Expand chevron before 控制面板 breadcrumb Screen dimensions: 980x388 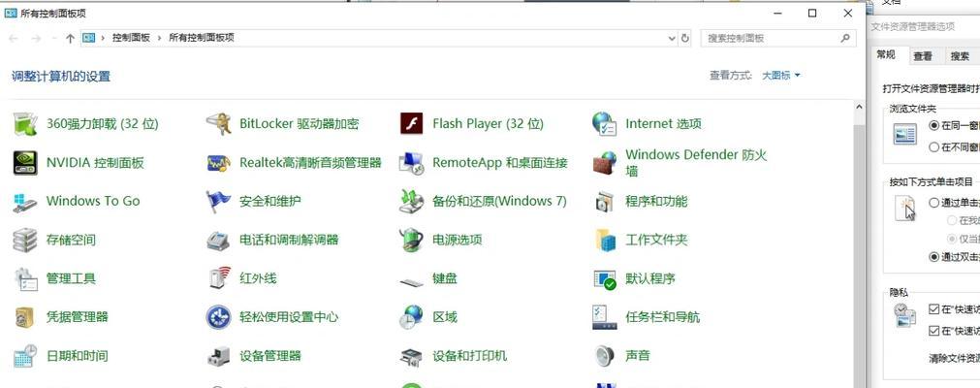[x=103, y=38]
